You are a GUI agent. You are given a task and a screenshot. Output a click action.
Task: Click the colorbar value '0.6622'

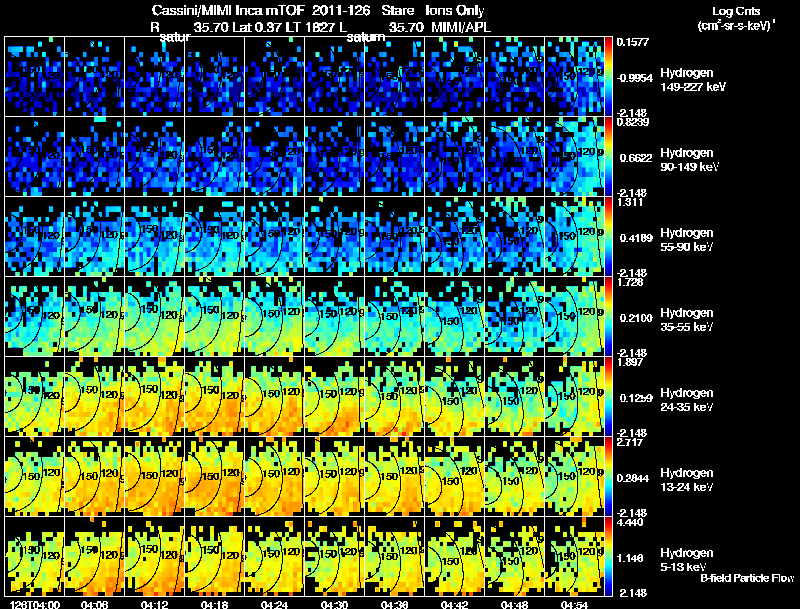pyautogui.click(x=636, y=158)
